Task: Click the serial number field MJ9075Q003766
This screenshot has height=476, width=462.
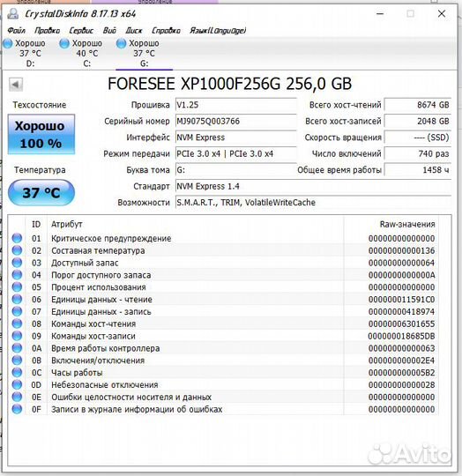Action: [x=236, y=122]
